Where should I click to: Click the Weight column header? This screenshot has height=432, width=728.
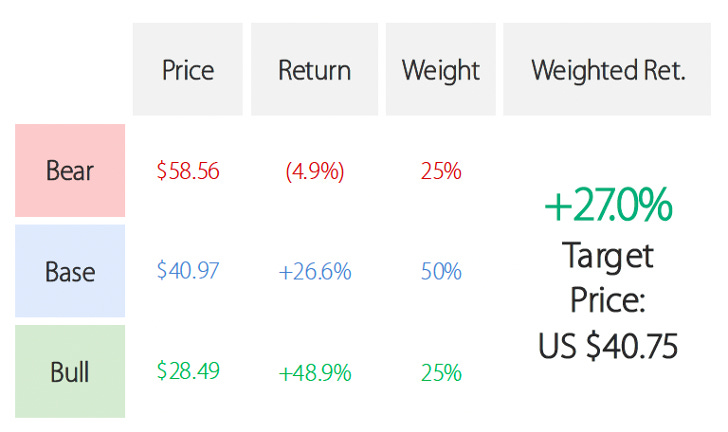pyautogui.click(x=441, y=69)
